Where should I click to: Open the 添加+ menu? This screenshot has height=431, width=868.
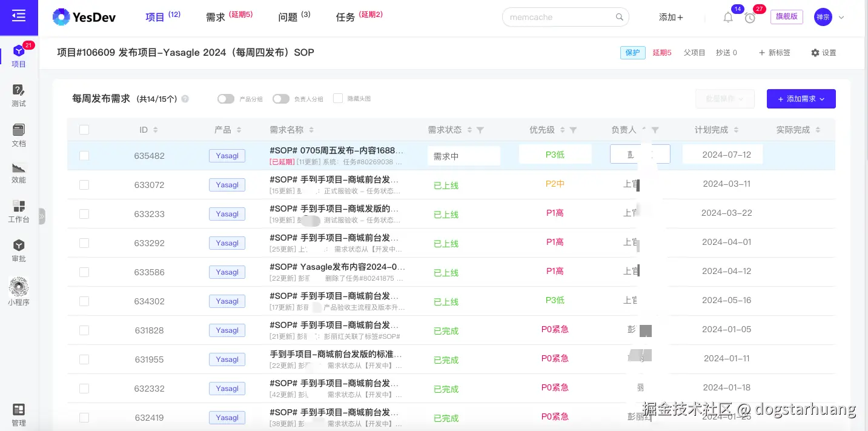click(671, 18)
